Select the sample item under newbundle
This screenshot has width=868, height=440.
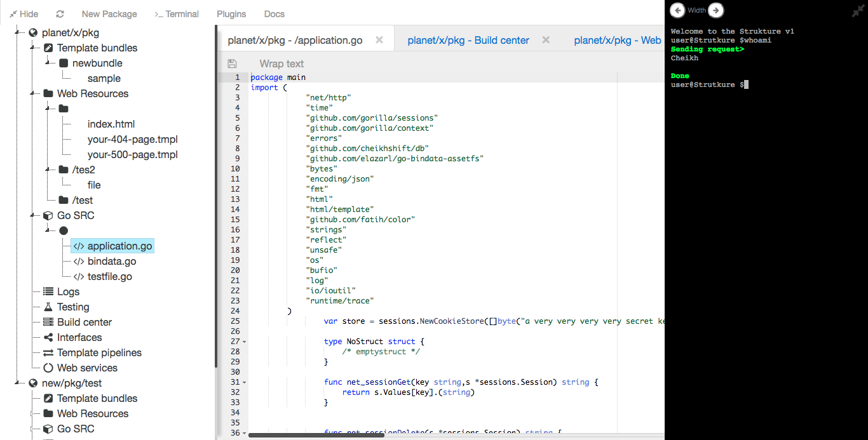104,79
